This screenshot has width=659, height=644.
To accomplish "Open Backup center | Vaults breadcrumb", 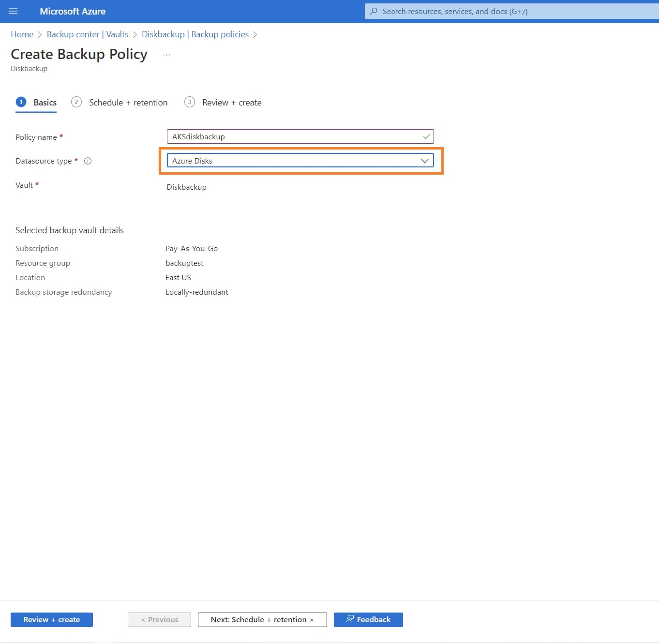I will tap(88, 34).
